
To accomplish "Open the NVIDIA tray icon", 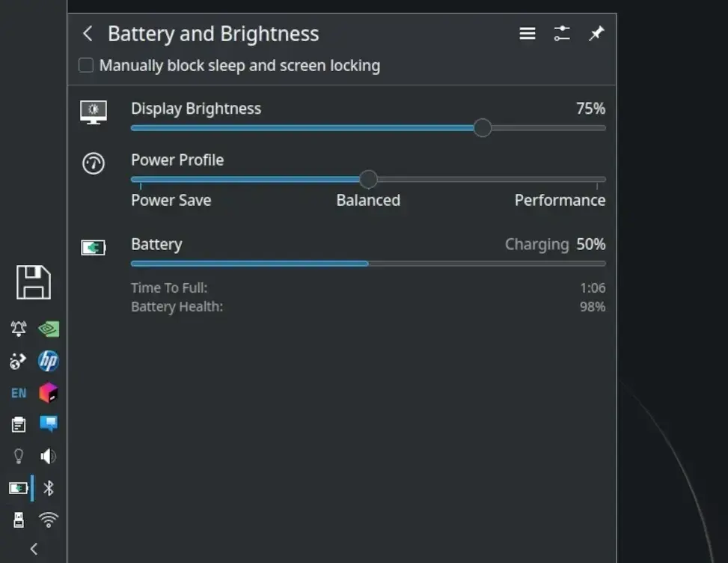I will (x=49, y=329).
